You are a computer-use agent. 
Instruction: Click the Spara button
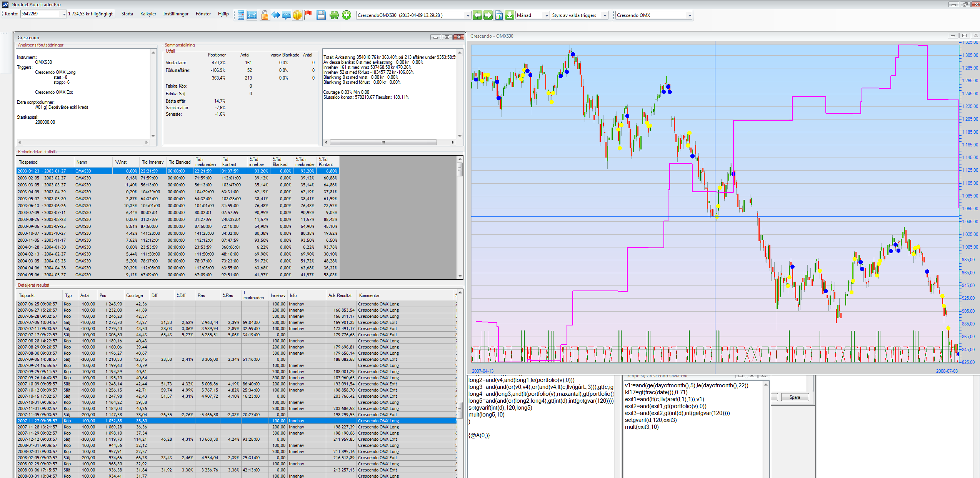click(x=795, y=397)
